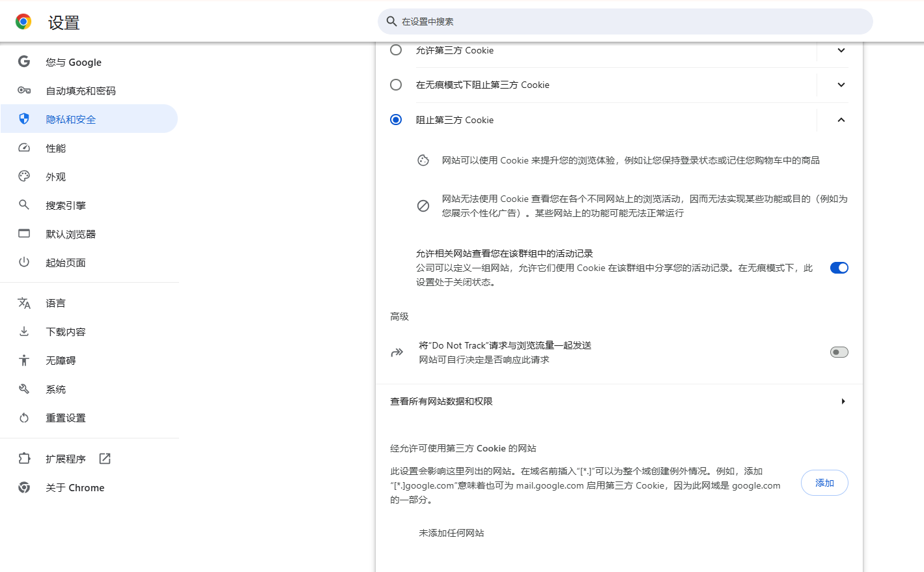Open 重置设置 section

(89, 418)
